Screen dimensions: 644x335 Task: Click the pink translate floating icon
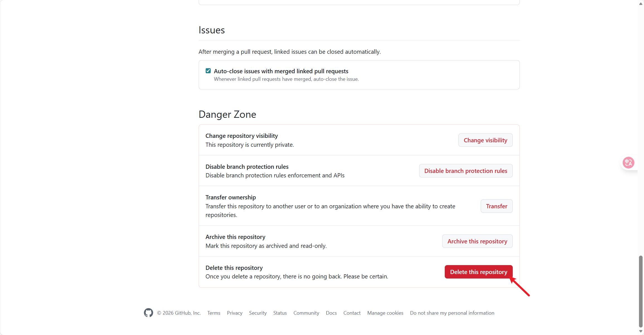point(628,163)
